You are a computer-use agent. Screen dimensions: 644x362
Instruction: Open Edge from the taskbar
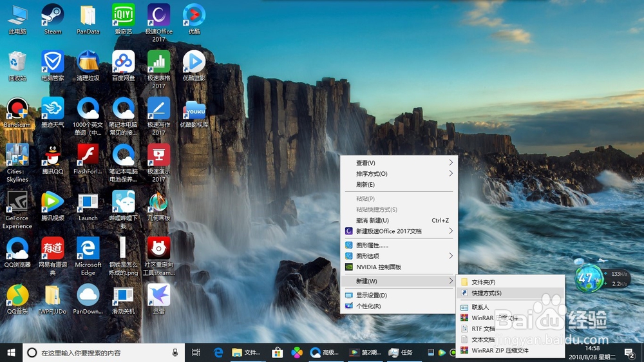218,352
